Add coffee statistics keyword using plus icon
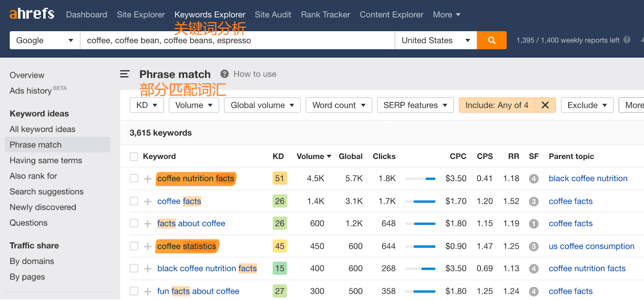 (x=148, y=247)
